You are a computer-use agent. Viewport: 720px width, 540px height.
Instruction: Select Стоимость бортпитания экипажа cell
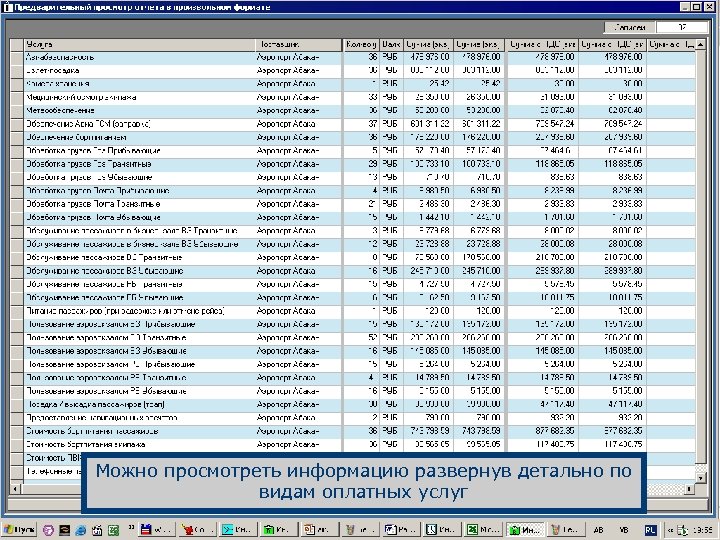coord(139,444)
